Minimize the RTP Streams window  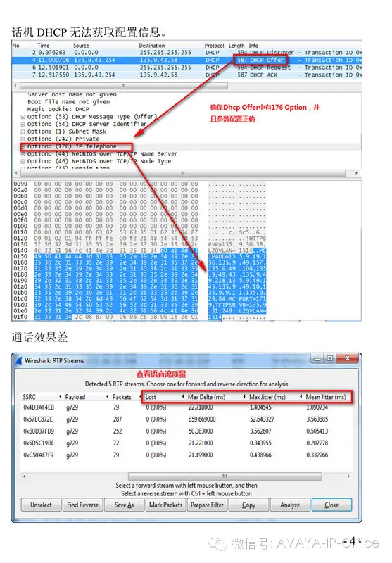[x=317, y=358]
